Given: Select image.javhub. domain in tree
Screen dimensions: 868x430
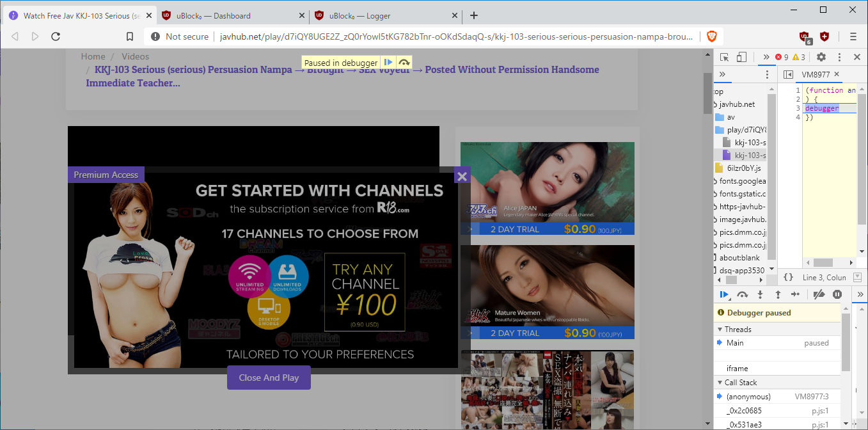Looking at the screenshot, I should point(742,219).
